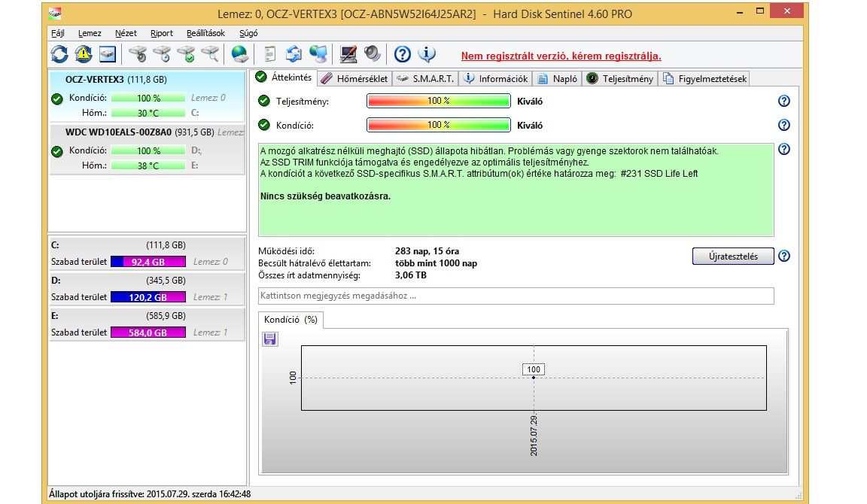The image size is (867, 504).
Task: Click the globe and monitor network icon
Action: (318, 54)
